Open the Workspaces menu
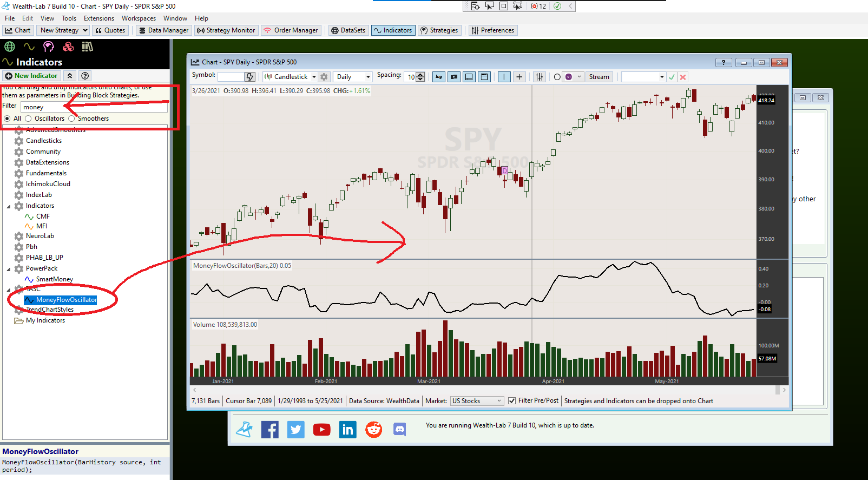 click(x=139, y=18)
